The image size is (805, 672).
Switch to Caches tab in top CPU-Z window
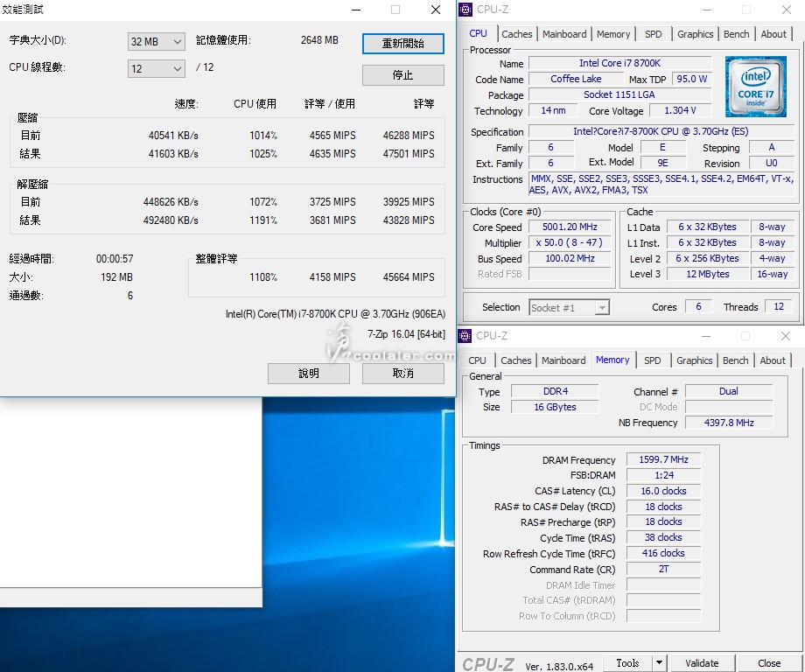point(516,34)
